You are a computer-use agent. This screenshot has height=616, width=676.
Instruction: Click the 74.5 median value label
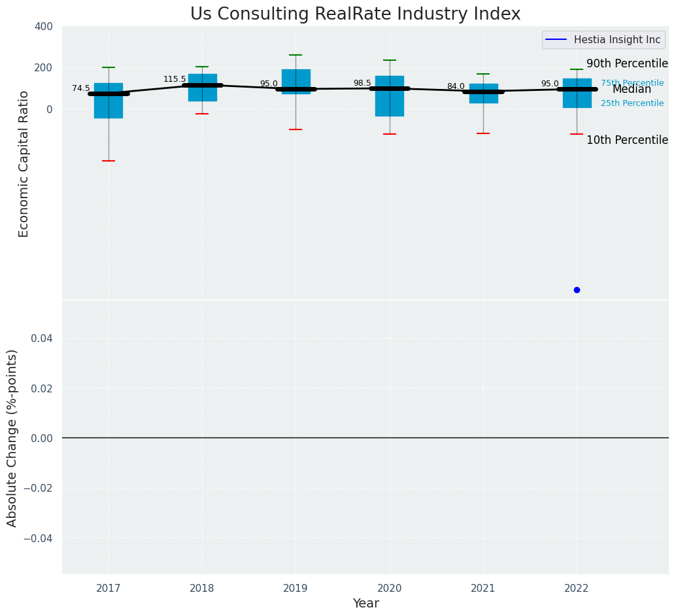pyautogui.click(x=81, y=88)
